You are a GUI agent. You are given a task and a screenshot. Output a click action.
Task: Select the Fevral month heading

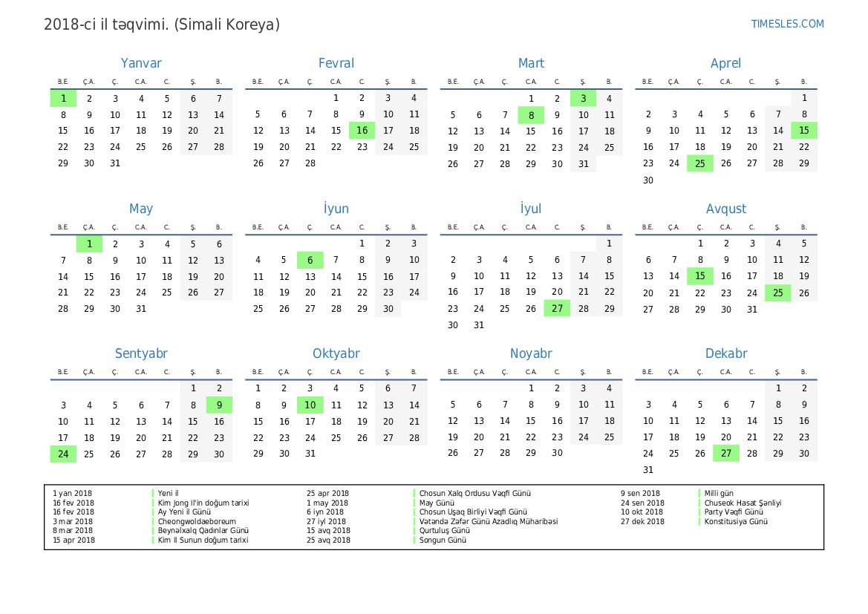point(336,63)
